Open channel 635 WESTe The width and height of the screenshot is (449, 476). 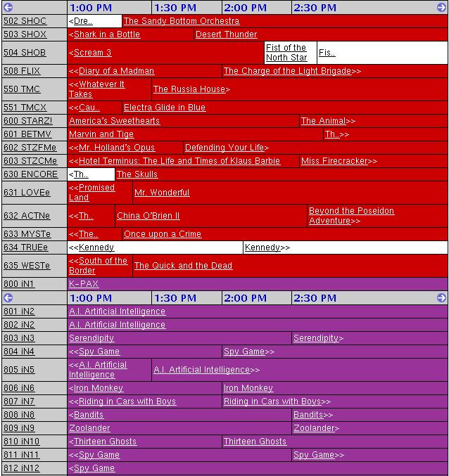click(x=27, y=265)
